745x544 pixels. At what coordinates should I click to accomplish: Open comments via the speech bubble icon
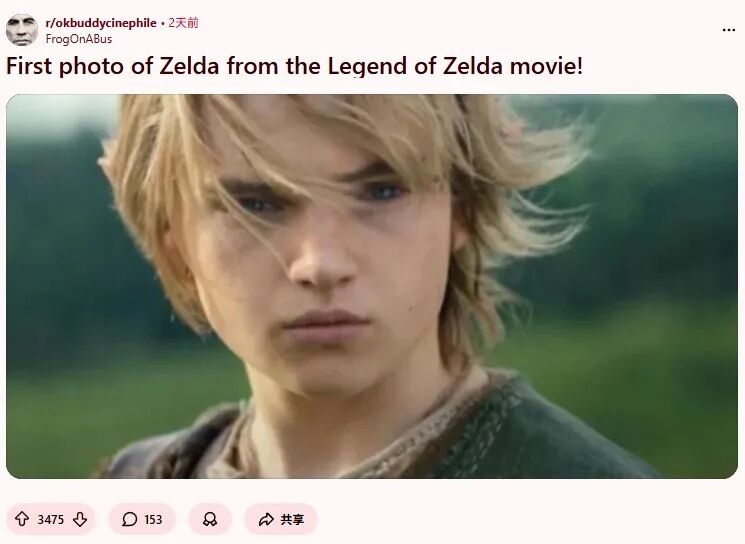coord(129,519)
